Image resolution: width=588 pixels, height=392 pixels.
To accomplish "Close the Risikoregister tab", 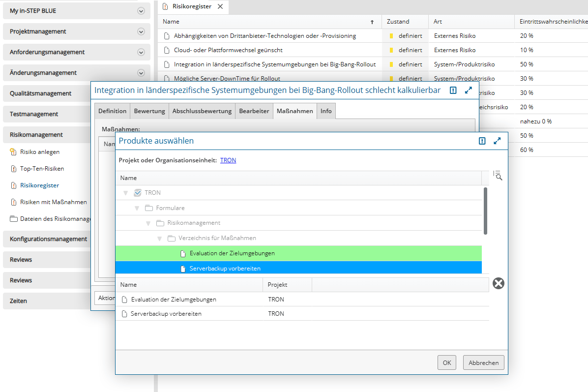I will [220, 6].
